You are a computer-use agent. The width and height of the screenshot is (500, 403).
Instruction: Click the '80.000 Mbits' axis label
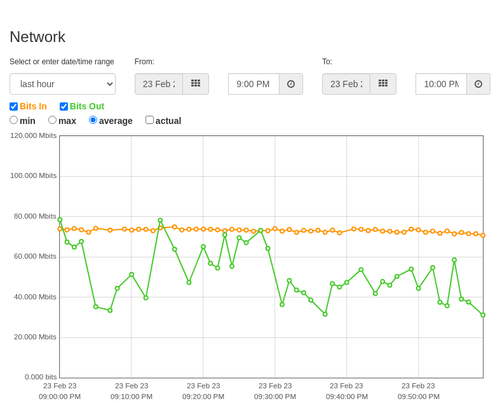35,216
